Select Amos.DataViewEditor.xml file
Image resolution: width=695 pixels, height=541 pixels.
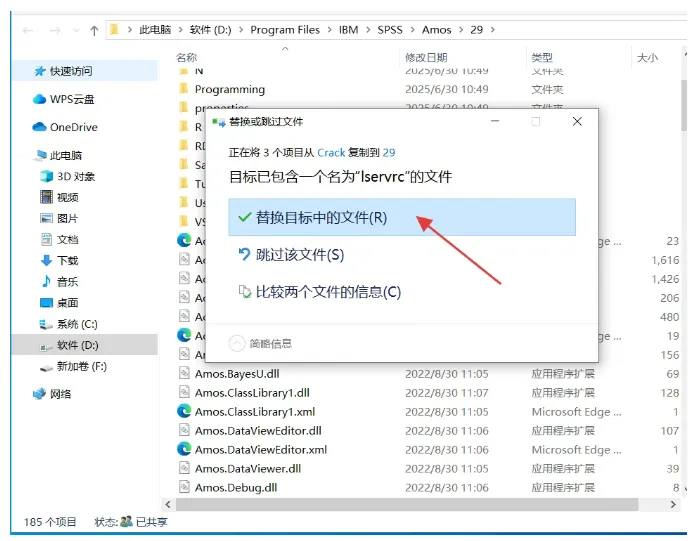click(261, 450)
